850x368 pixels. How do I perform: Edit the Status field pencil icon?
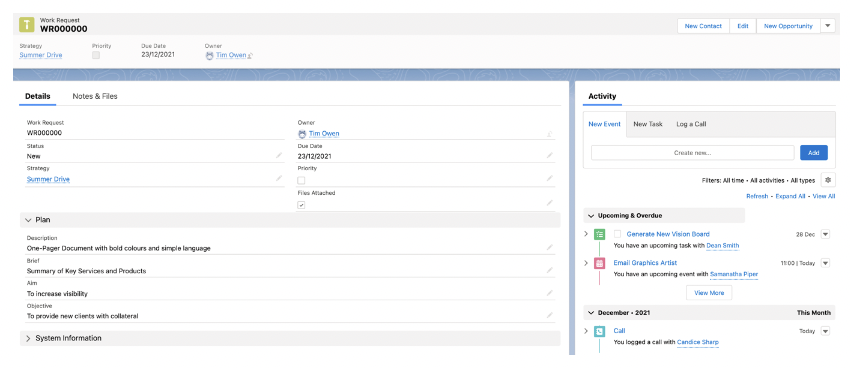pyautogui.click(x=279, y=156)
